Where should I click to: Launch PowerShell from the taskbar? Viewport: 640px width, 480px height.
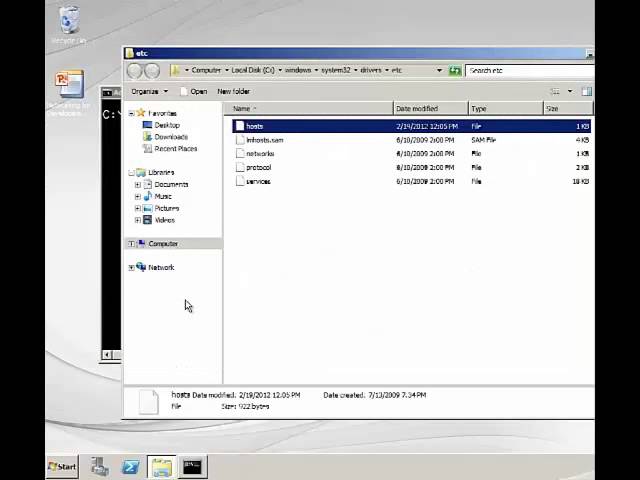(130, 467)
